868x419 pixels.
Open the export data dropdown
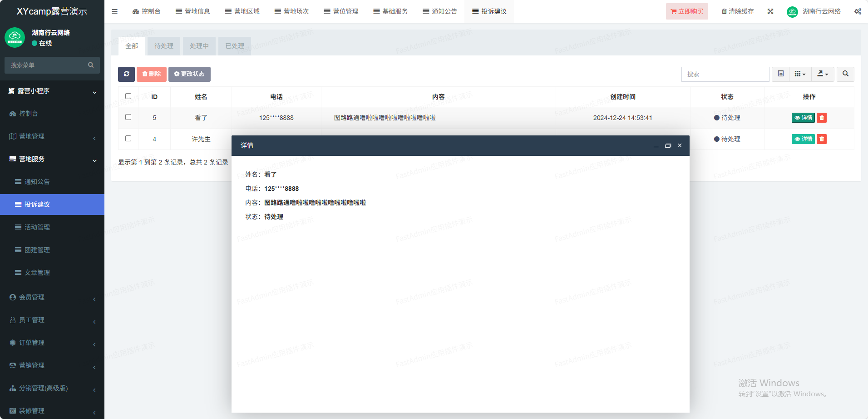tap(823, 74)
